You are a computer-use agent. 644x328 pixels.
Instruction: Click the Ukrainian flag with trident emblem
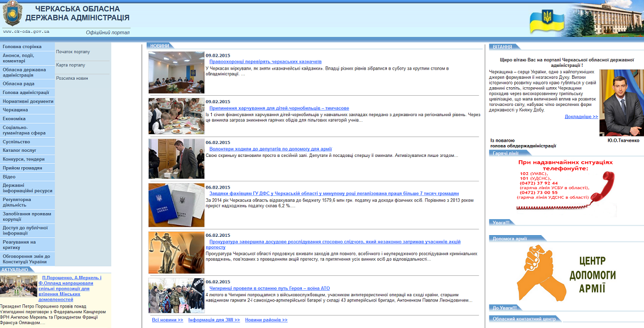pyautogui.click(x=547, y=22)
